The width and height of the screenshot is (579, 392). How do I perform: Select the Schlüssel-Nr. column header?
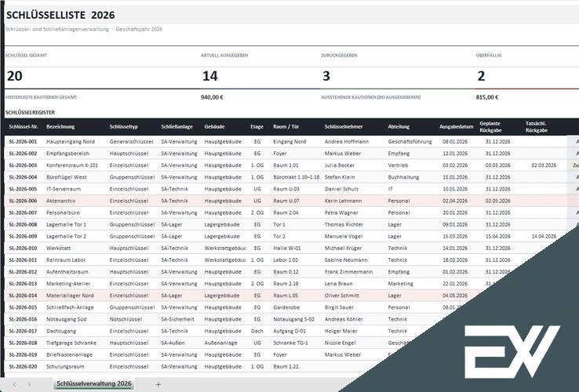pyautogui.click(x=24, y=126)
